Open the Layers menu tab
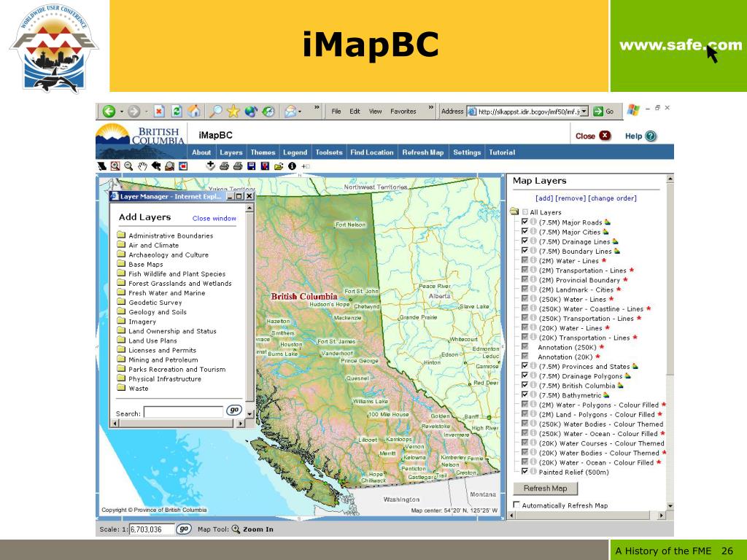The height and width of the screenshot is (560, 747). 231,152
